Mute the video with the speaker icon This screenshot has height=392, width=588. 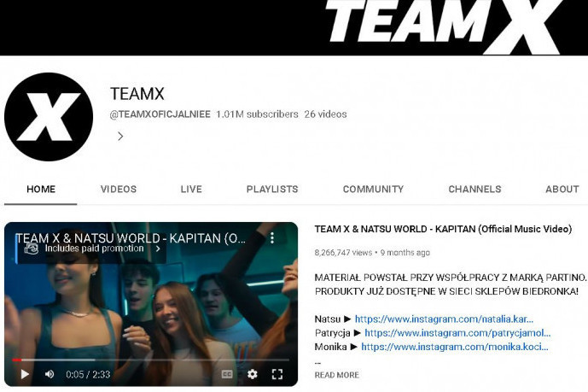coord(49,374)
